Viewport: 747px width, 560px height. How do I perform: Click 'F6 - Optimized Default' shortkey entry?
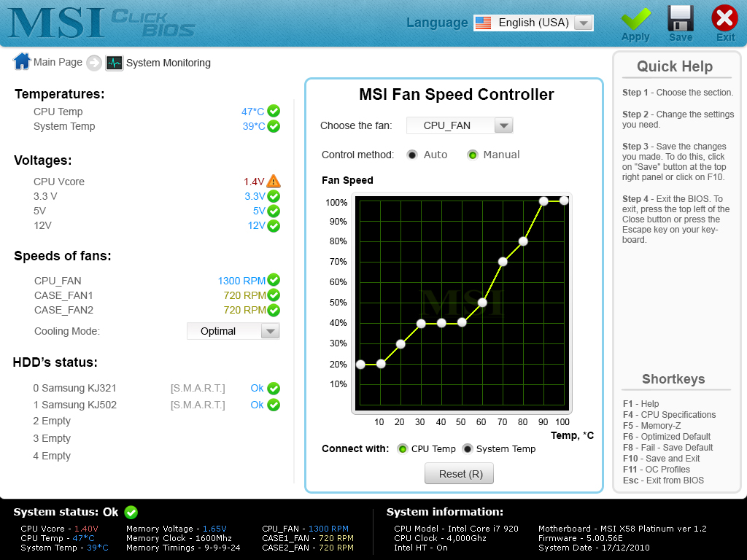click(667, 437)
